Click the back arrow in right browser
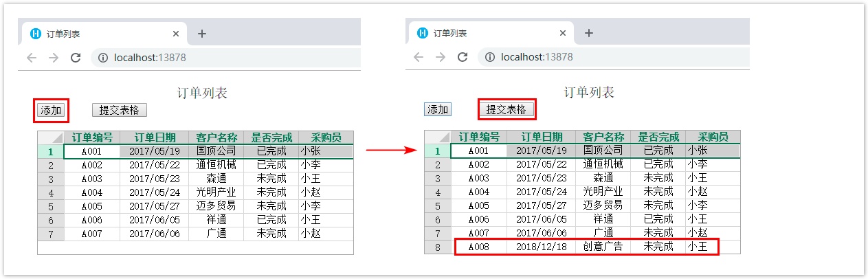This screenshot has height=279, width=868. coord(419,57)
